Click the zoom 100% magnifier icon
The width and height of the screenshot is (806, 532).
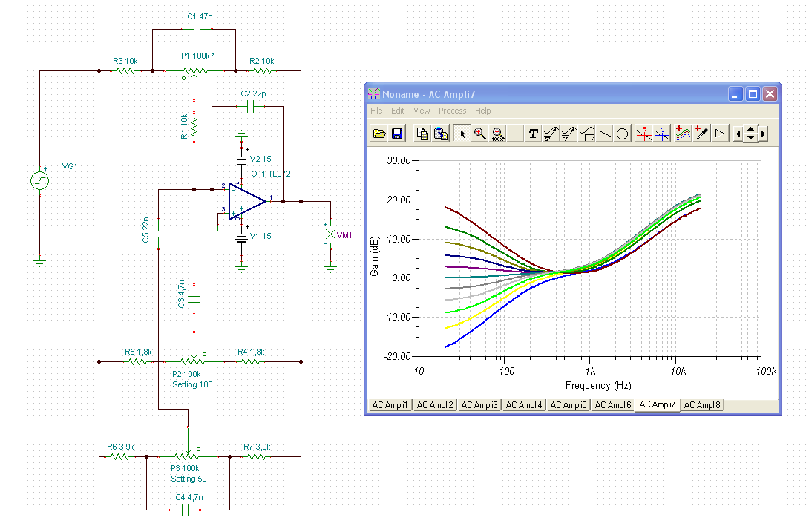click(x=497, y=134)
